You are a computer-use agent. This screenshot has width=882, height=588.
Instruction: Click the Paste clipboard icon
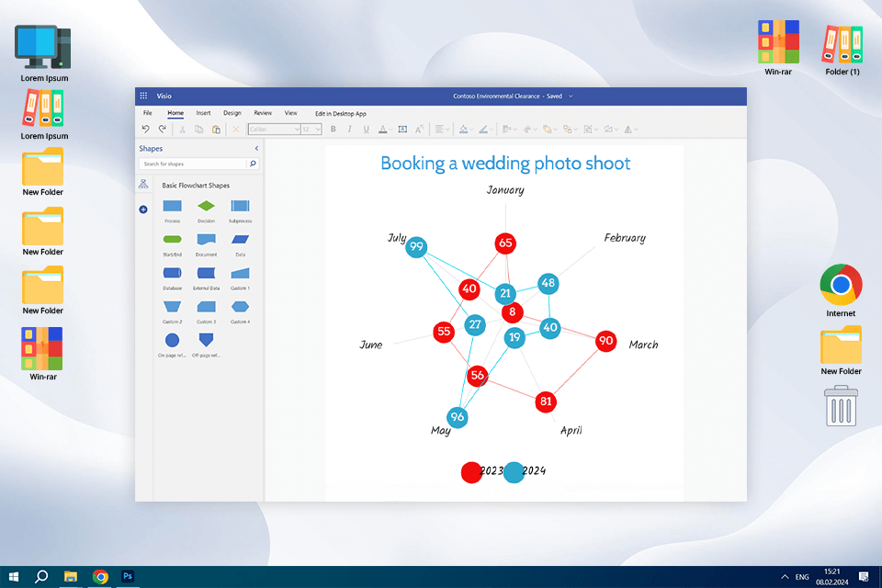216,130
